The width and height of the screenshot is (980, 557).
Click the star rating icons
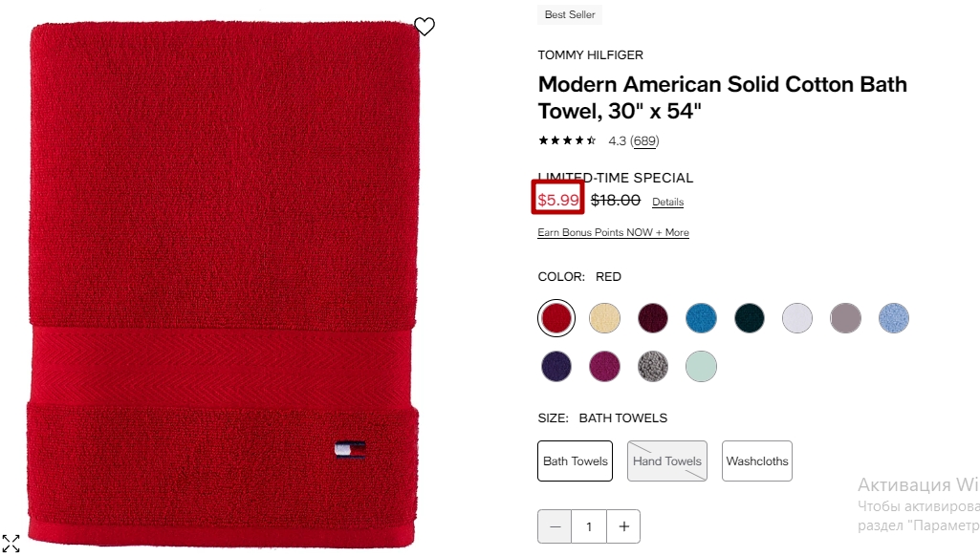568,140
